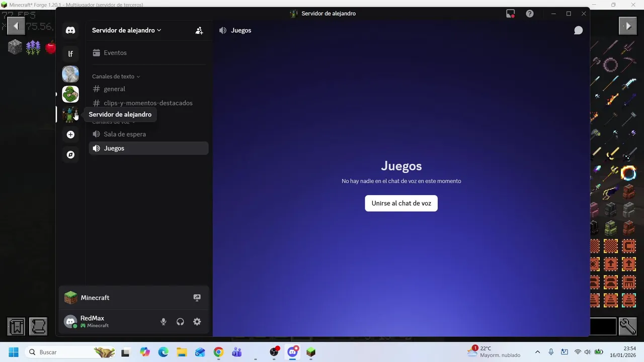The width and height of the screenshot is (644, 362).
Task: Click the system tray microphone icon
Action: (x=551, y=352)
